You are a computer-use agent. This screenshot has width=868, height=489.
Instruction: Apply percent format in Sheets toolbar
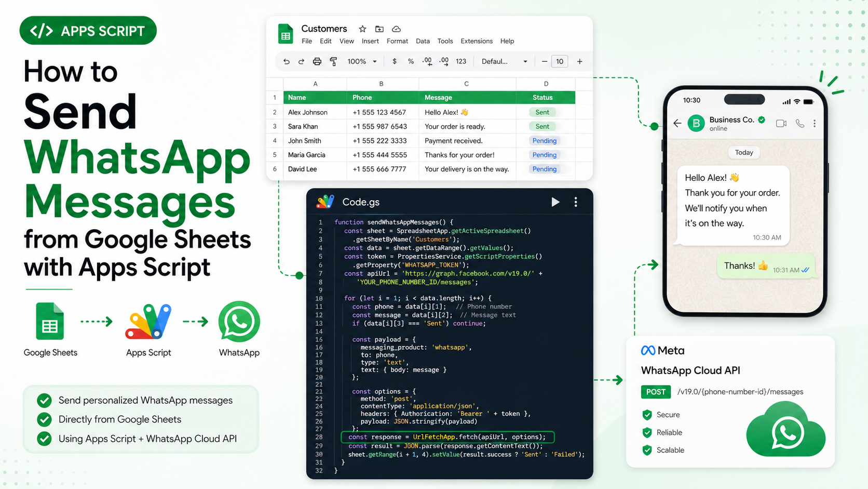(411, 61)
